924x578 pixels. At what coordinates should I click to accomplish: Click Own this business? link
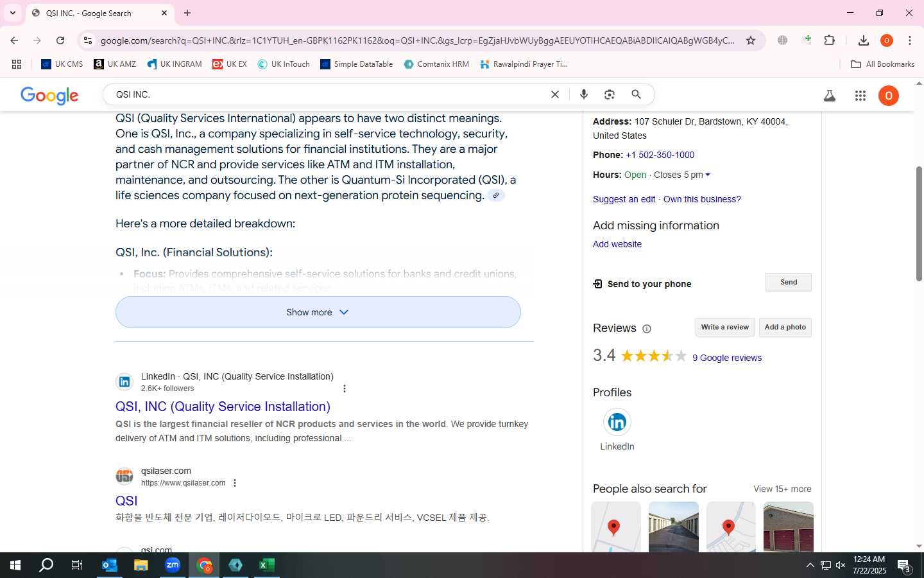(702, 200)
